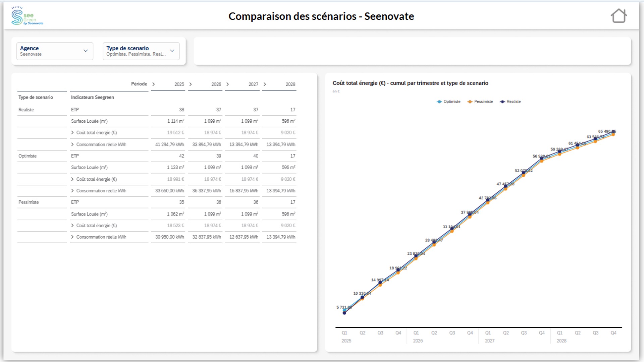Open the Type de scenario dropdown

pos(141,51)
